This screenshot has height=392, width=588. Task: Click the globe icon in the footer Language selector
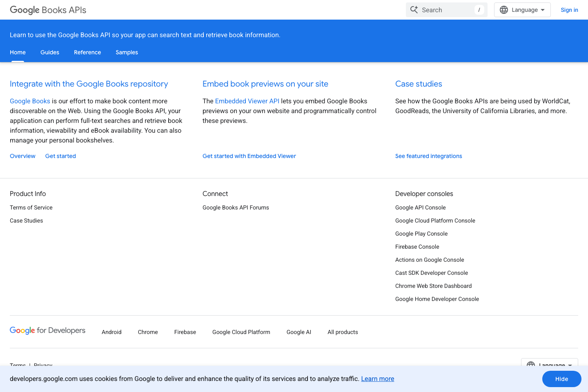tap(531, 365)
